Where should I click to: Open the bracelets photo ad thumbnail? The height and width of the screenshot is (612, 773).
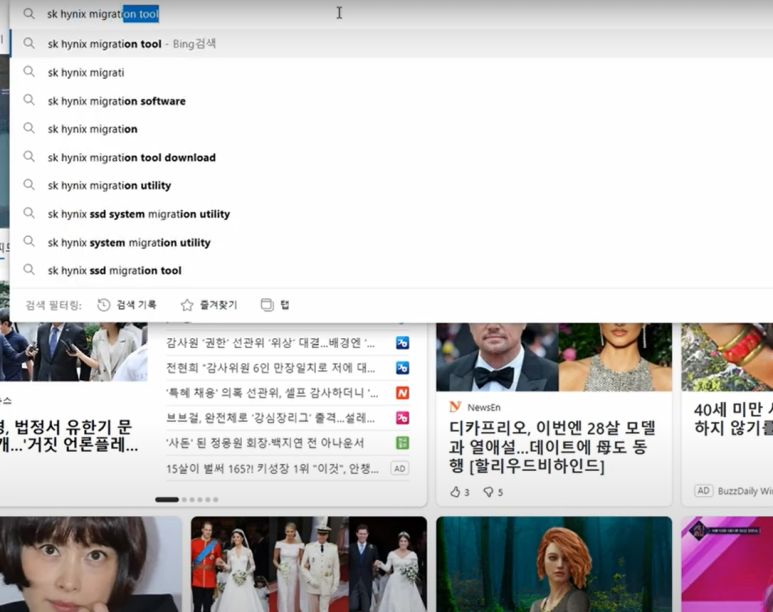click(727, 357)
